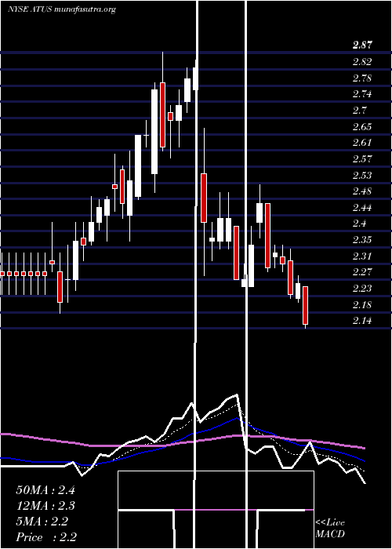Click the 'NYSE ATUS munafasutra.org' title text

point(62,9)
